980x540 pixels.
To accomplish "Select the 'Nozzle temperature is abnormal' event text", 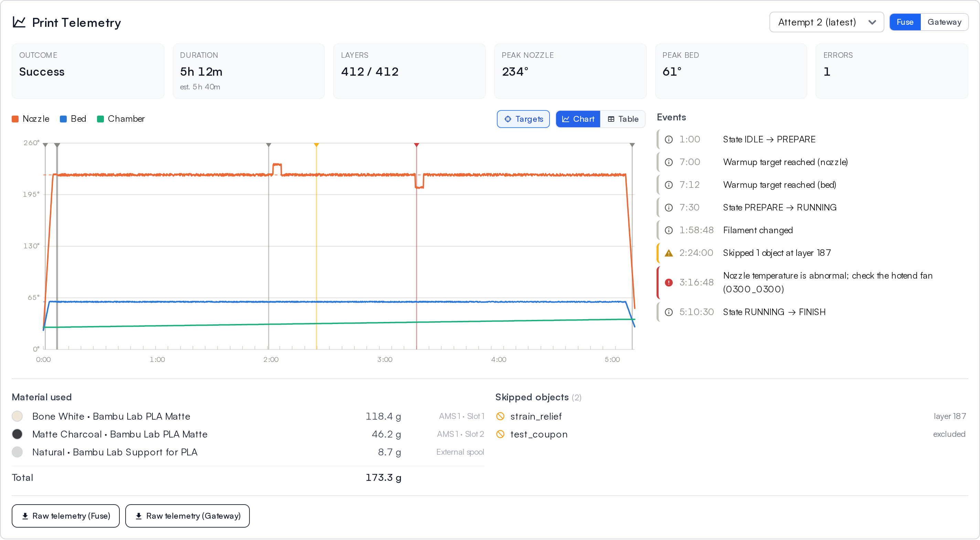I will click(x=828, y=282).
